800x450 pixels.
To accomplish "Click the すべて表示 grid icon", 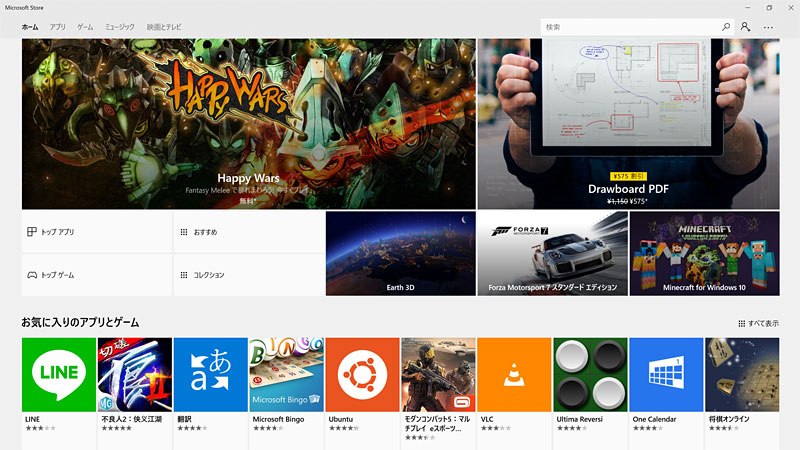I will (x=741, y=323).
